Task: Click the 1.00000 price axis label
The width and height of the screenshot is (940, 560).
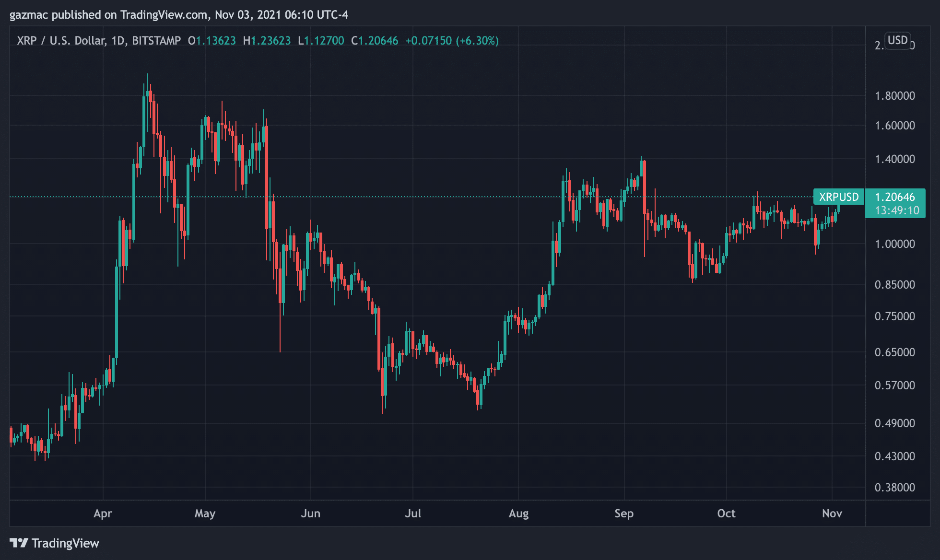Action: (x=895, y=244)
